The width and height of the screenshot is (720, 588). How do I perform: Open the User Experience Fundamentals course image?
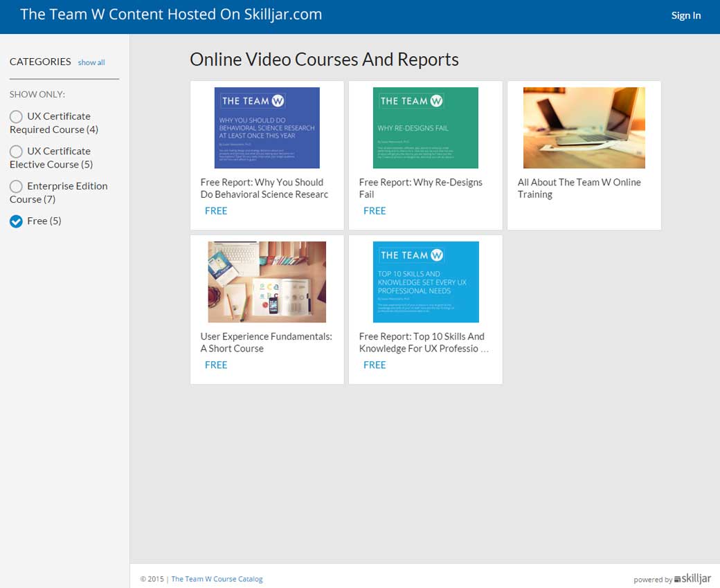coord(267,282)
